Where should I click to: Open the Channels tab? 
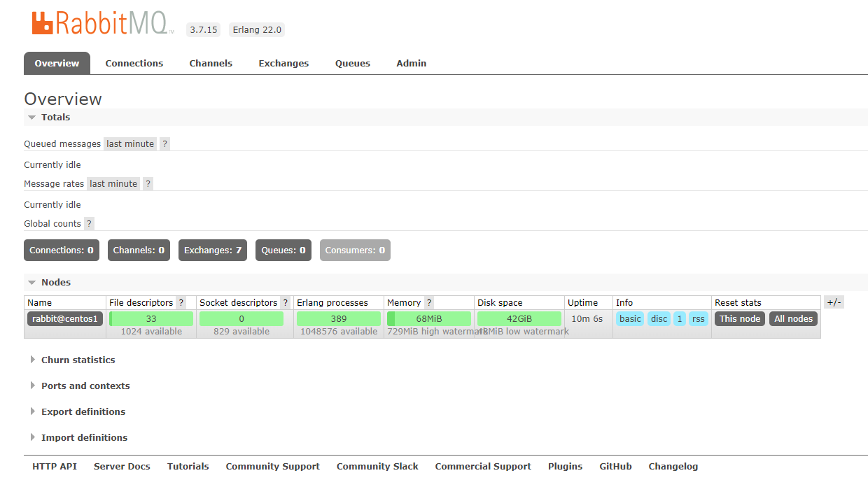pos(211,63)
